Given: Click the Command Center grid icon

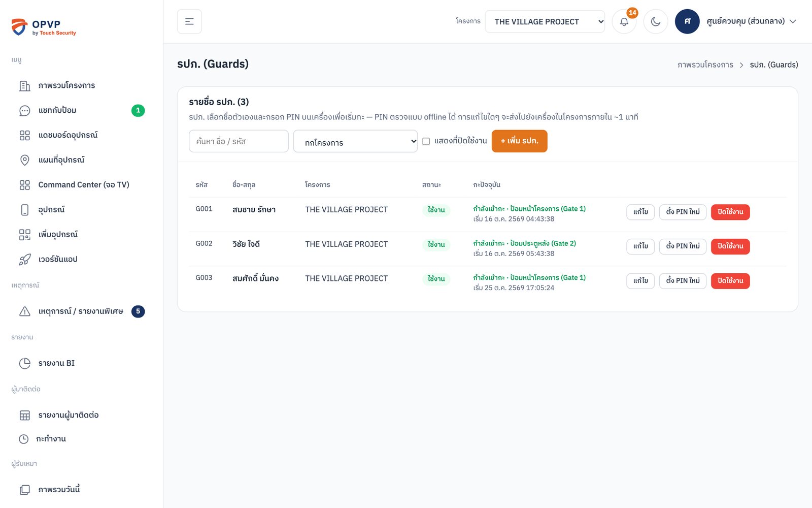Looking at the screenshot, I should (x=24, y=185).
